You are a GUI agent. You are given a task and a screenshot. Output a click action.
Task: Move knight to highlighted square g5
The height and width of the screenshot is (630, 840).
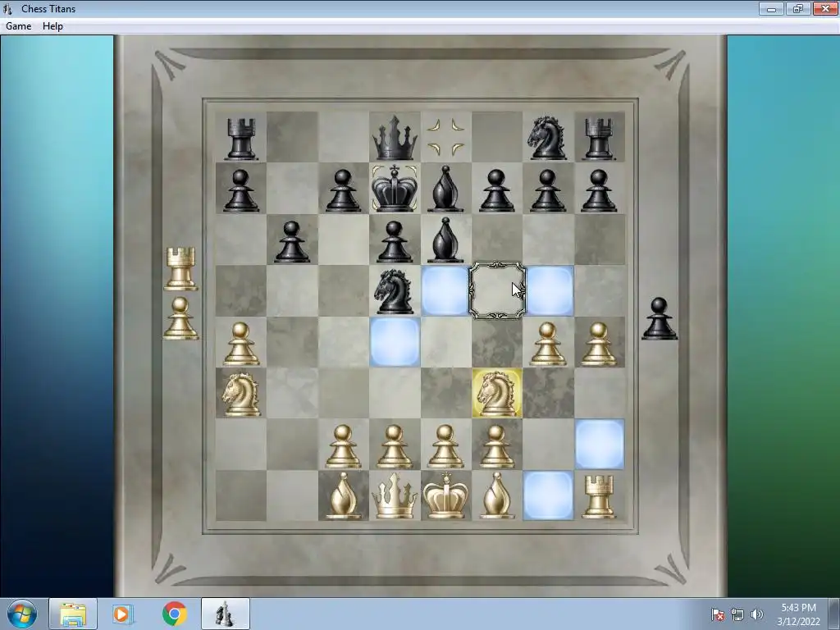(549, 291)
